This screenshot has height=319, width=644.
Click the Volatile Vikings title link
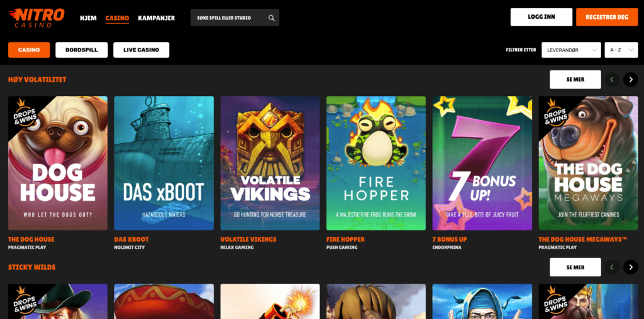pyautogui.click(x=248, y=239)
